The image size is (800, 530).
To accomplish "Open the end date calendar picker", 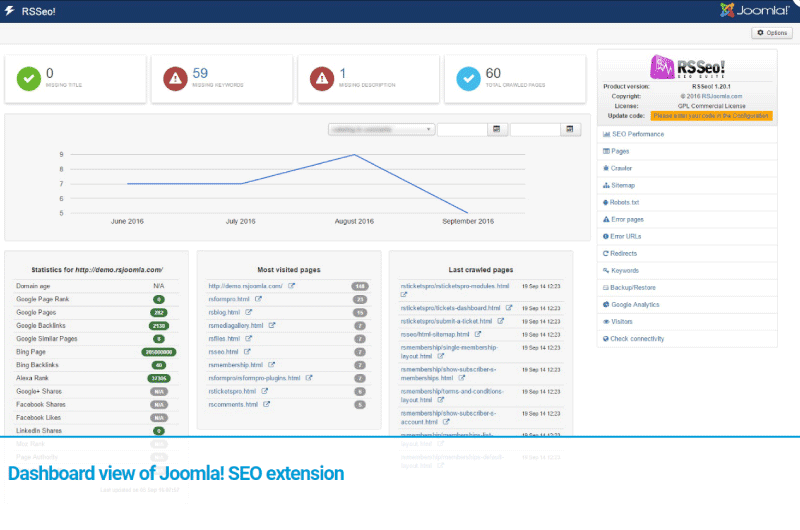I will (570, 130).
